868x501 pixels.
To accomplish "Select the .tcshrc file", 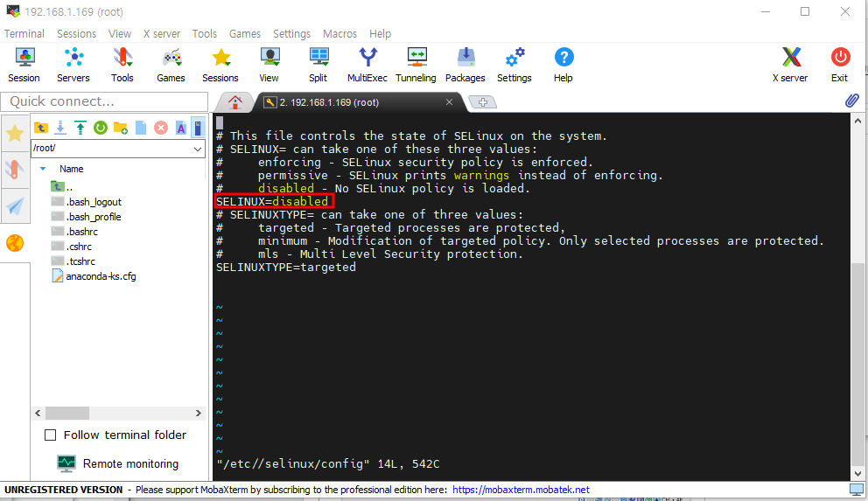I will tap(73, 261).
